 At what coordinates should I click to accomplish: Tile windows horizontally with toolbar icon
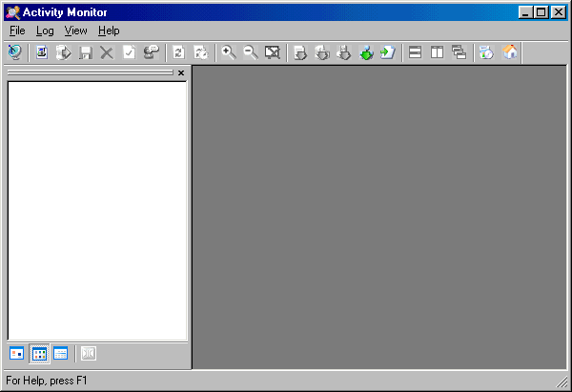pyautogui.click(x=416, y=52)
